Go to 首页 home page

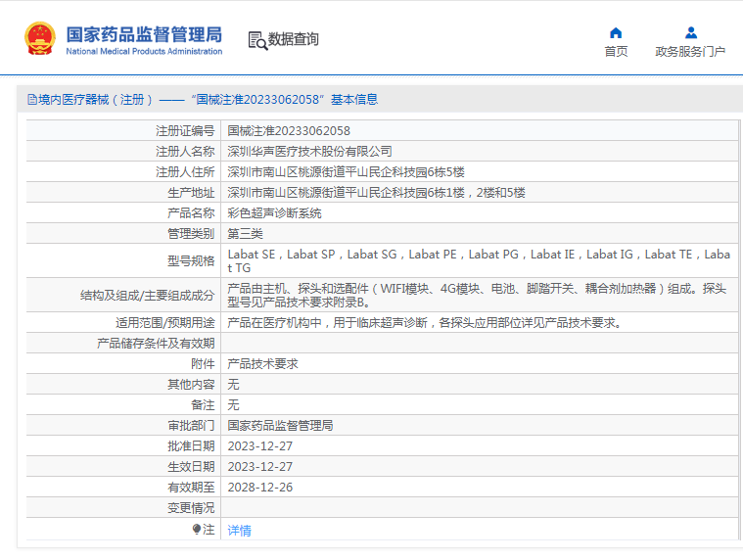tap(616, 51)
